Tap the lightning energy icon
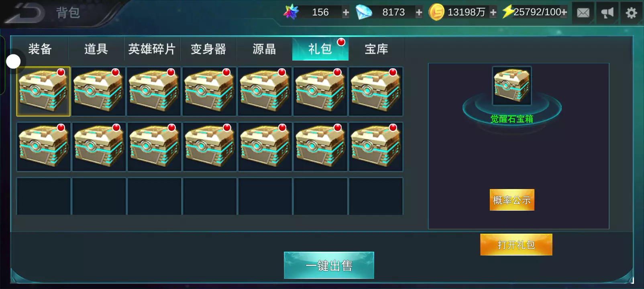The height and width of the screenshot is (289, 644). pos(508,12)
